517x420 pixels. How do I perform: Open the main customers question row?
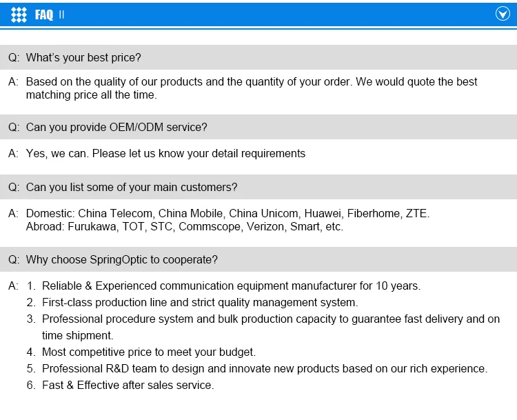[x=258, y=187]
